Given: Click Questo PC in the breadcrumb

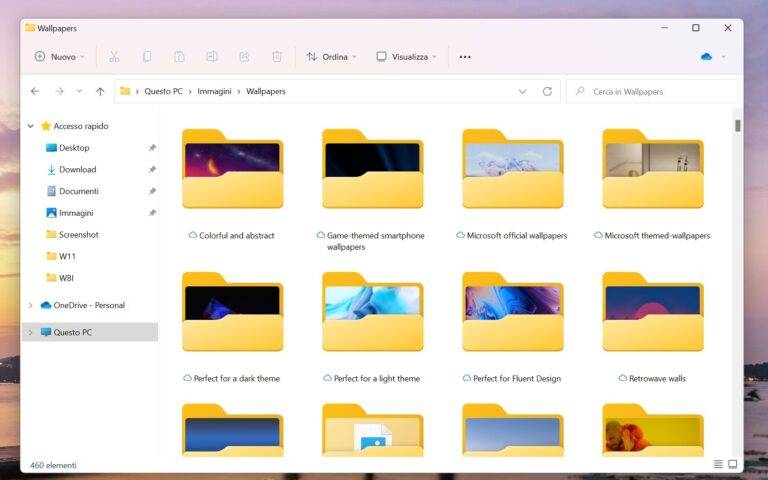Looking at the screenshot, I should click(x=163, y=91).
